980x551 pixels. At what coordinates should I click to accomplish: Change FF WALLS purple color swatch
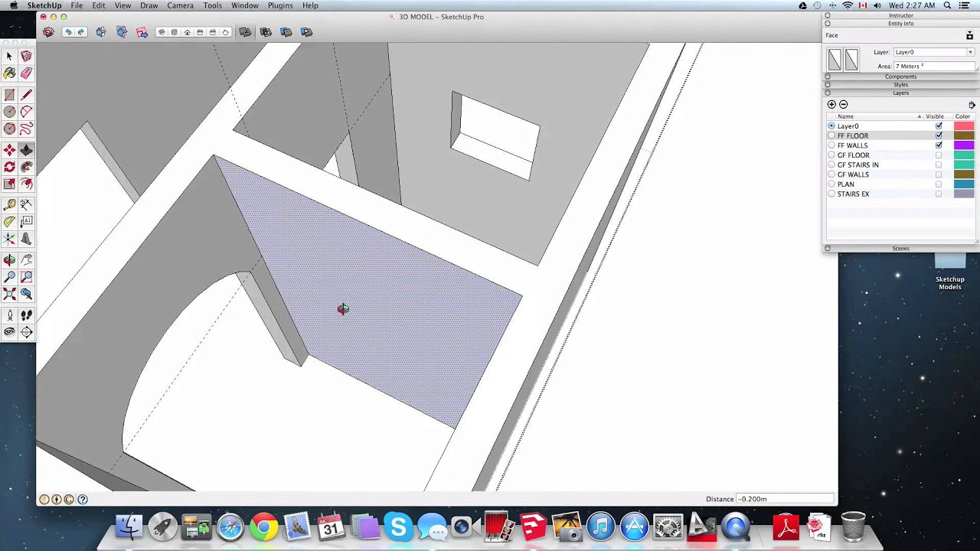tap(964, 145)
